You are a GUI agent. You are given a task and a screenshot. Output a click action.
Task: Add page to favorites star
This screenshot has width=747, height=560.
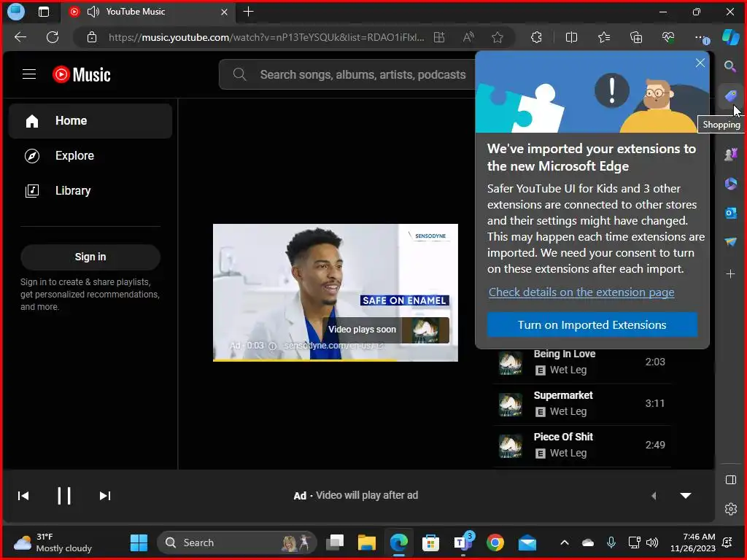coord(498,37)
